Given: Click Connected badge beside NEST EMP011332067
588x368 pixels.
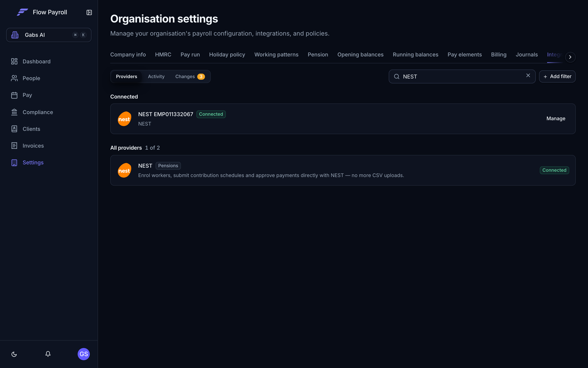Looking at the screenshot, I should [211, 114].
